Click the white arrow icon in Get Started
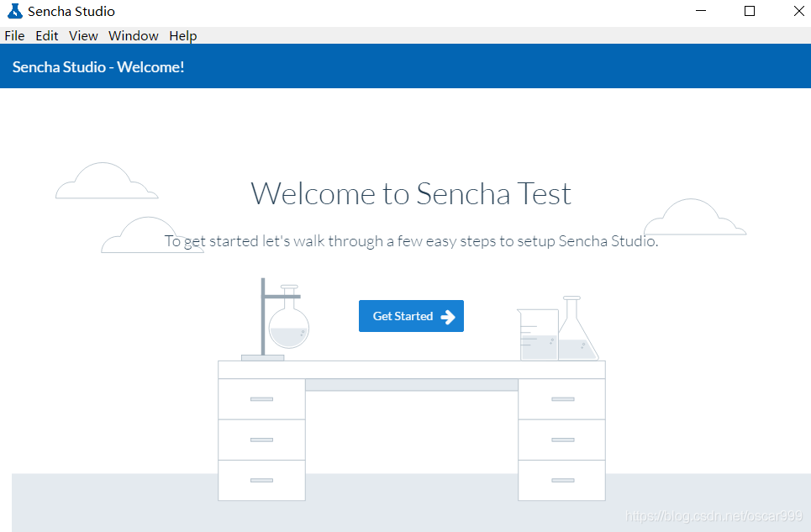This screenshot has height=532, width=811. click(448, 316)
